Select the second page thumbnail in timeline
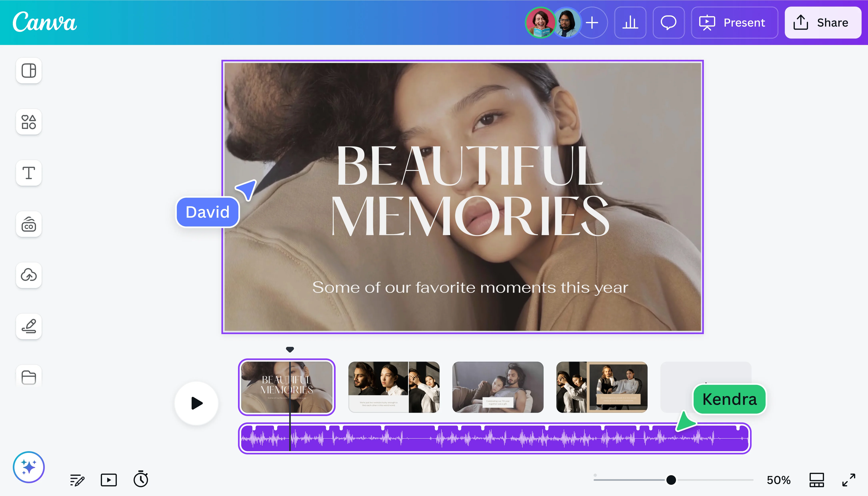Screen dimensions: 868x496 click(x=394, y=387)
